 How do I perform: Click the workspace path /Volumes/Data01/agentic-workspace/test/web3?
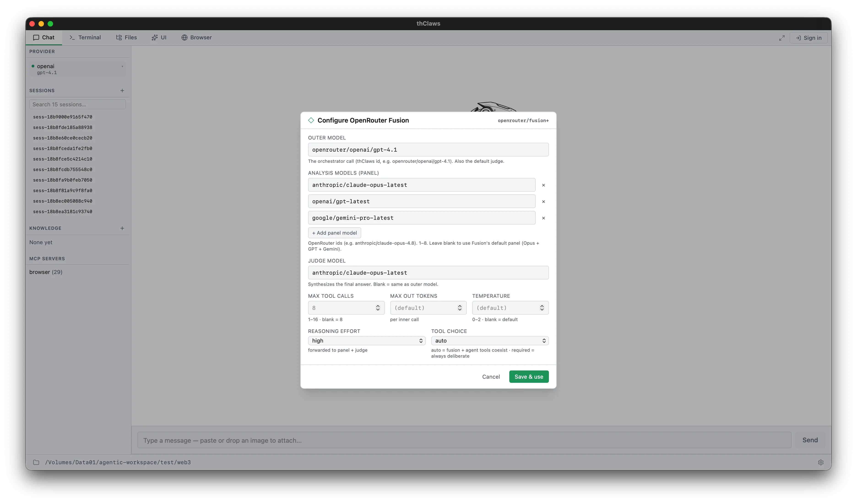point(118,462)
